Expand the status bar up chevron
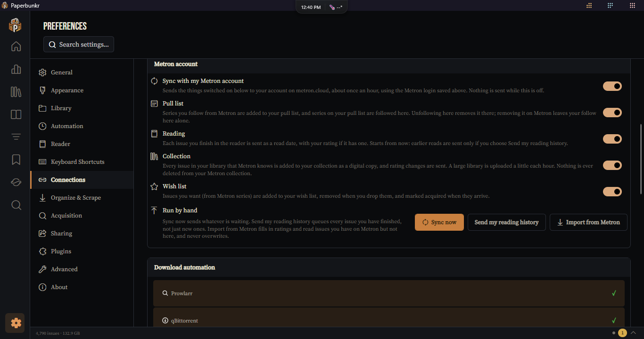 [633, 333]
